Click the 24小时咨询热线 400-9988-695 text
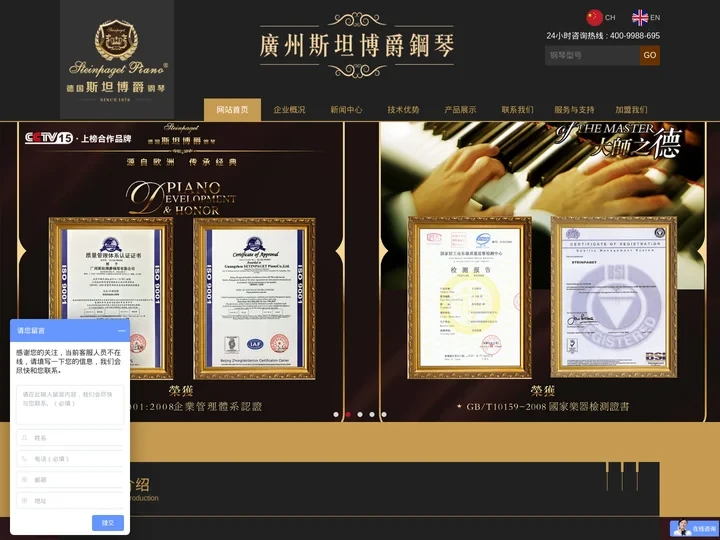This screenshot has height=540, width=720. tap(603, 35)
